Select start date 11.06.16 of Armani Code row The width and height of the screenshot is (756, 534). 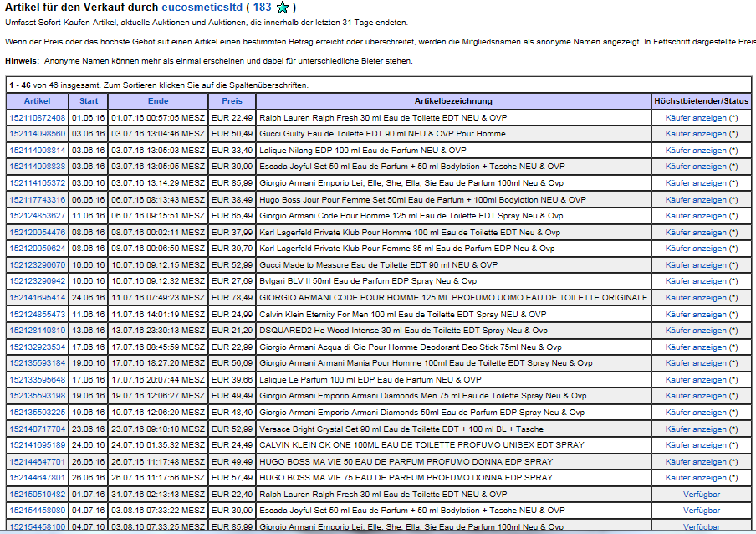point(89,216)
